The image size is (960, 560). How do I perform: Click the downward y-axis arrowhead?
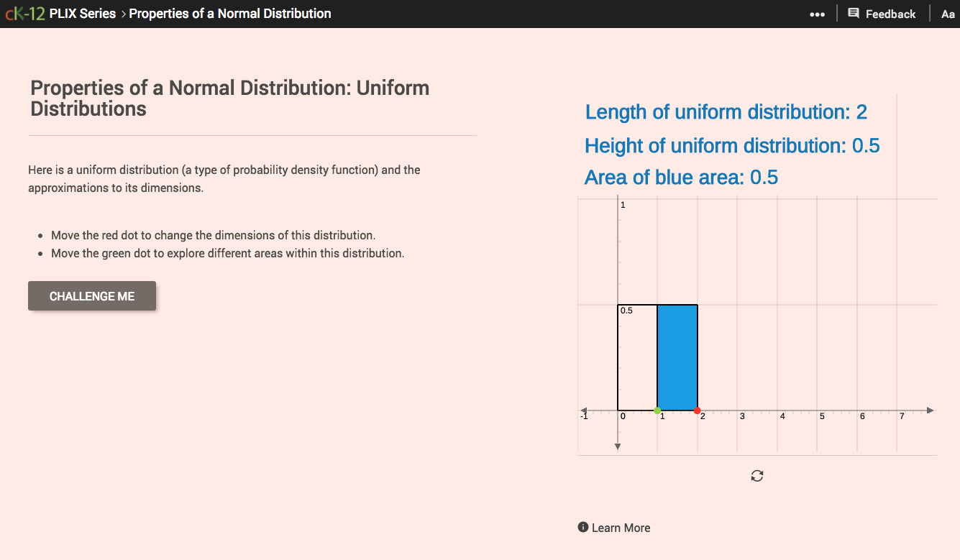pyautogui.click(x=618, y=446)
